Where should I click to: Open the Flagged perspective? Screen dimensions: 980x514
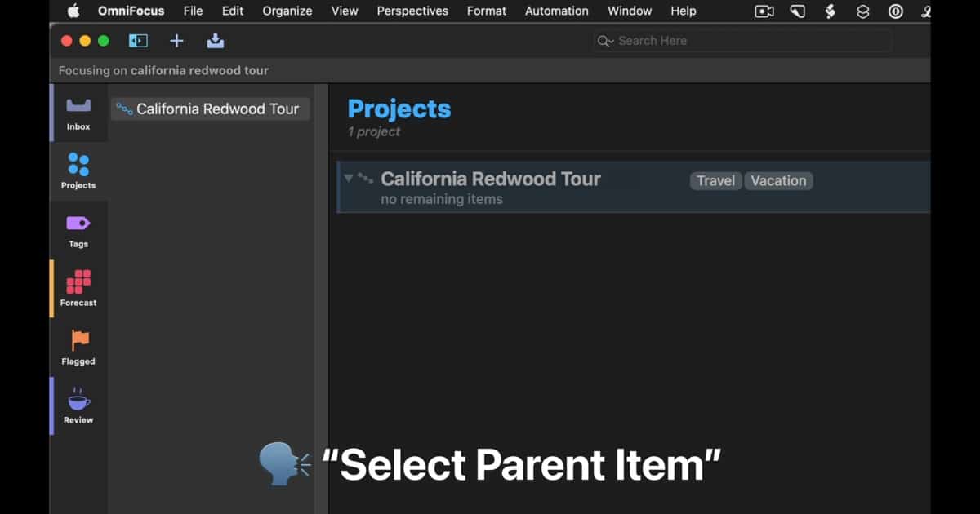(x=78, y=347)
